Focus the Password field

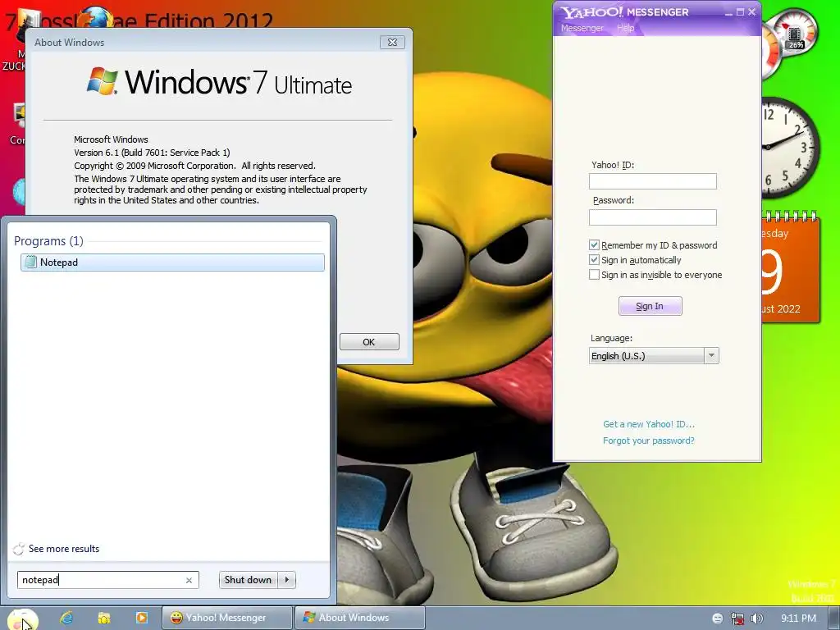[x=652, y=217]
